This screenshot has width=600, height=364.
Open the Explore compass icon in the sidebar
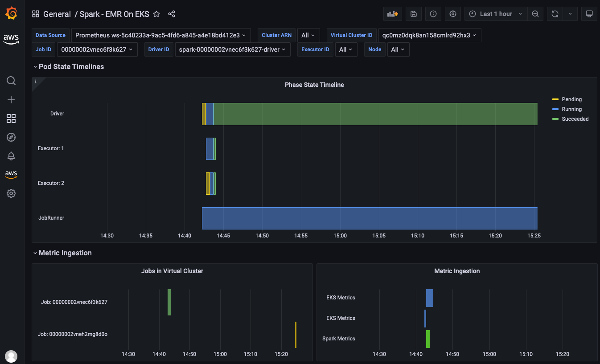[x=11, y=137]
